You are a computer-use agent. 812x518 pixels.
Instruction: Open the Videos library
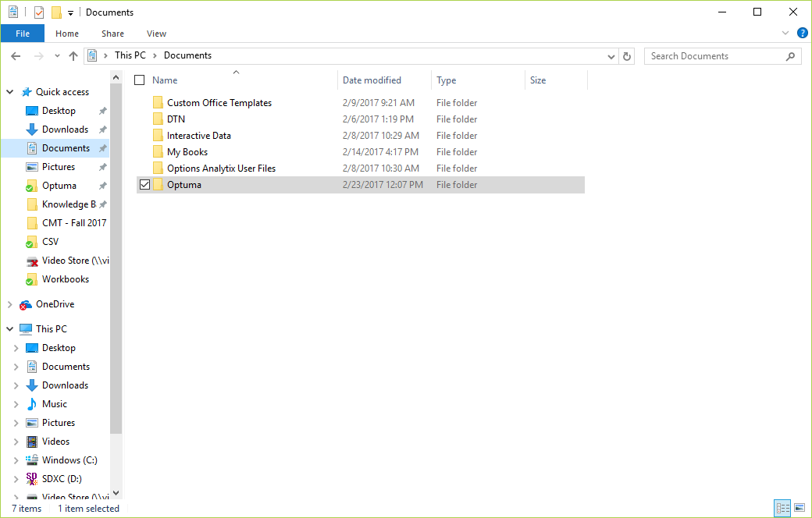point(55,442)
